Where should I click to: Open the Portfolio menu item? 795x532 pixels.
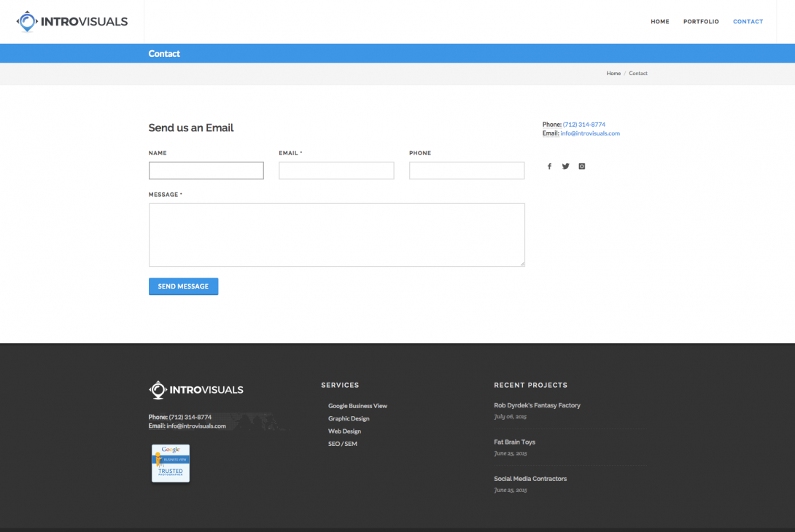point(701,22)
